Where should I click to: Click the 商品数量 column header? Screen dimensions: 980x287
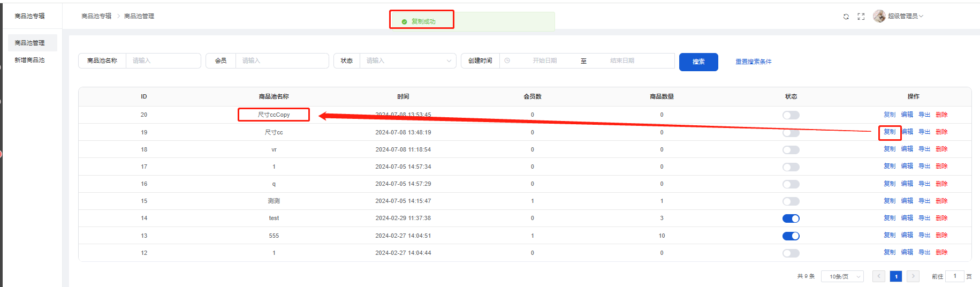click(662, 96)
